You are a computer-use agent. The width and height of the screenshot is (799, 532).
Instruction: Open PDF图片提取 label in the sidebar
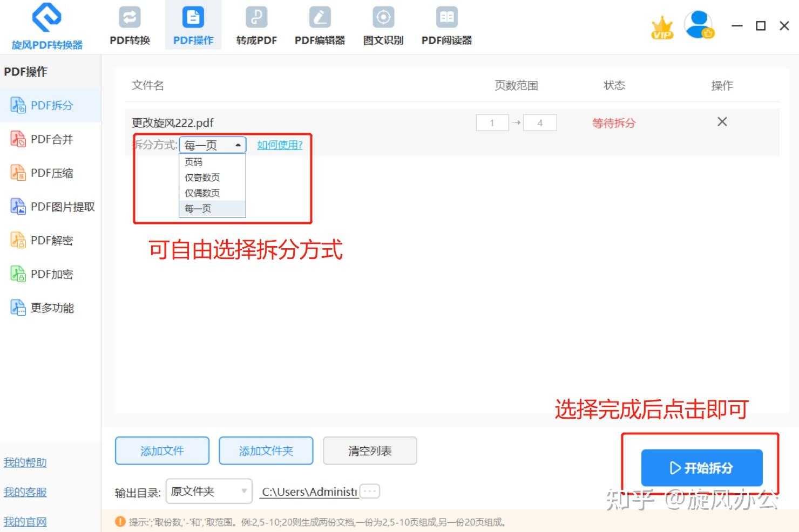point(63,207)
